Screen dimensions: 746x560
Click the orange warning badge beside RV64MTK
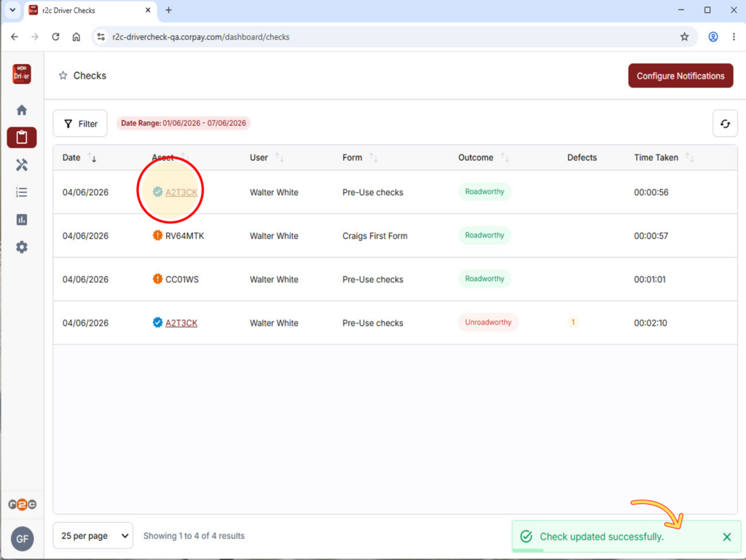click(157, 235)
